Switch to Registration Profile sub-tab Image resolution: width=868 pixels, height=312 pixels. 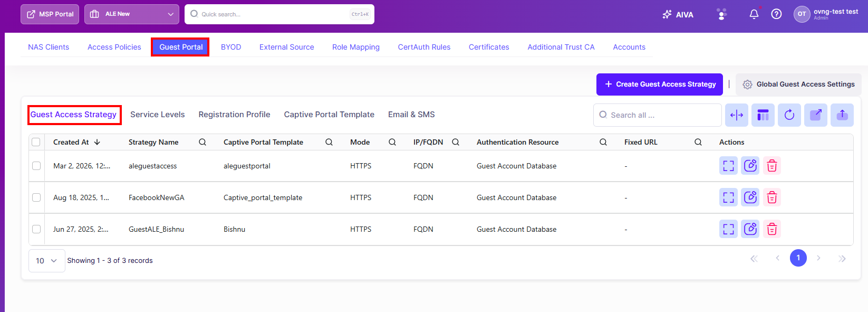(x=234, y=115)
